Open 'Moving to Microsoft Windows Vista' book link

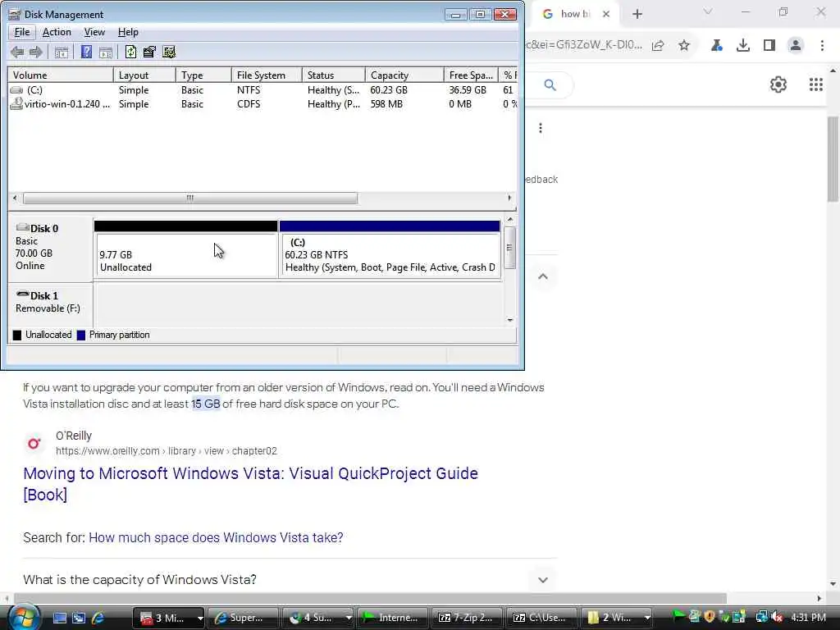pyautogui.click(x=251, y=484)
